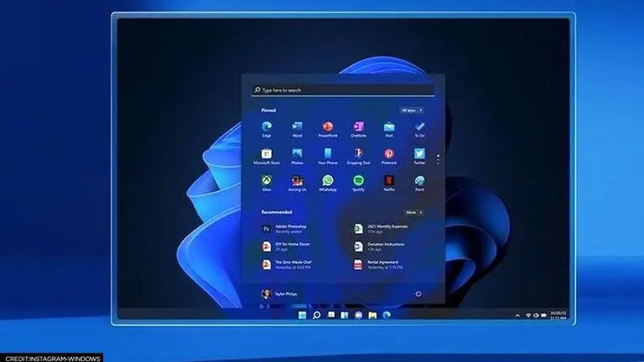Open Microsoft Store from pinned apps
This screenshot has width=644, height=362.
(x=267, y=157)
